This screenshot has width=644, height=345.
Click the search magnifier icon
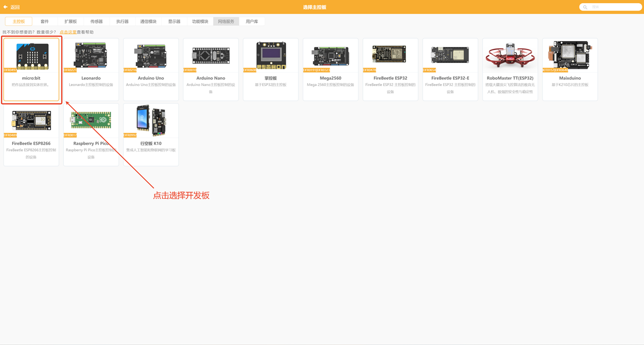click(x=585, y=7)
